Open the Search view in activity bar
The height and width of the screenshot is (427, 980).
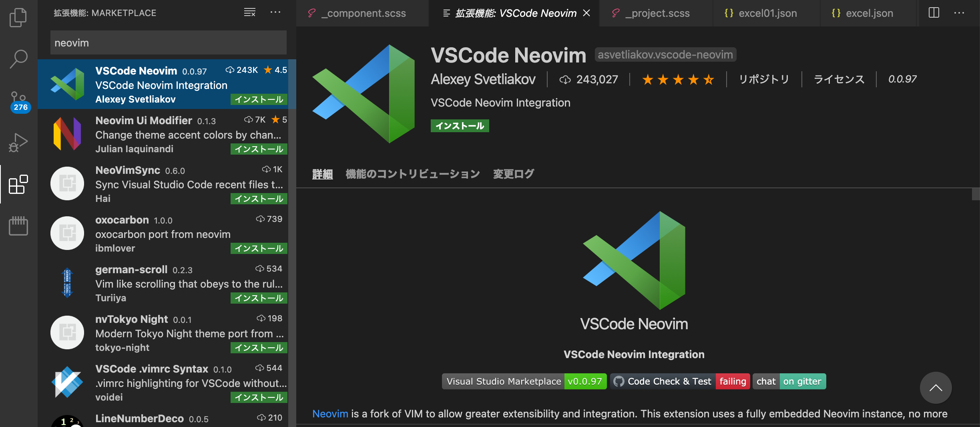click(x=18, y=59)
